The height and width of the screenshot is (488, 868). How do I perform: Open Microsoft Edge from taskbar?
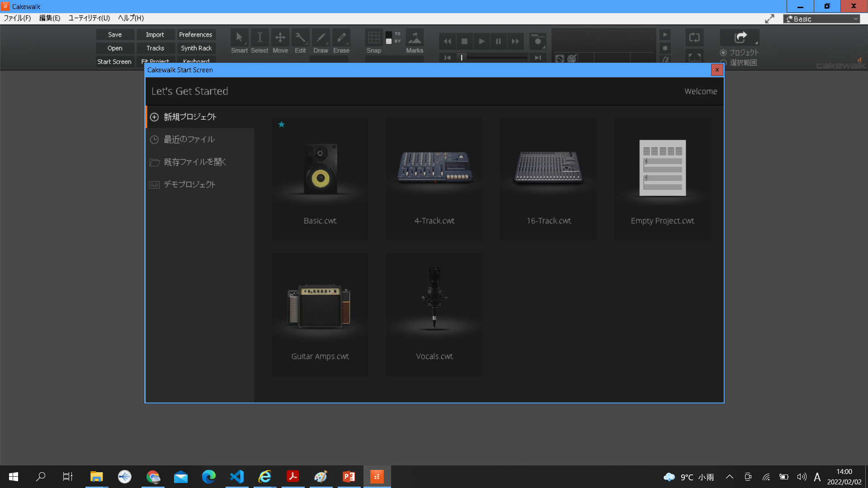pyautogui.click(x=209, y=477)
